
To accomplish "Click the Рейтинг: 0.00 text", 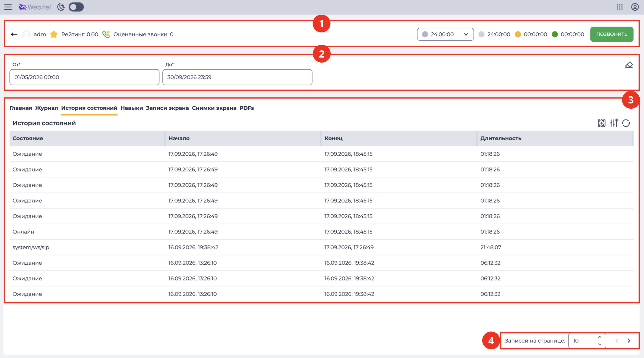I will 80,34.
